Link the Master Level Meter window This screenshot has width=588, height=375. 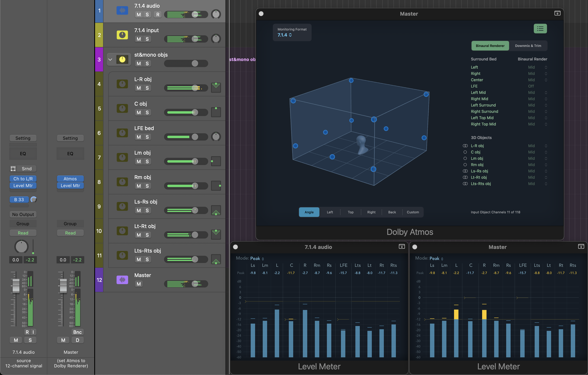click(581, 246)
